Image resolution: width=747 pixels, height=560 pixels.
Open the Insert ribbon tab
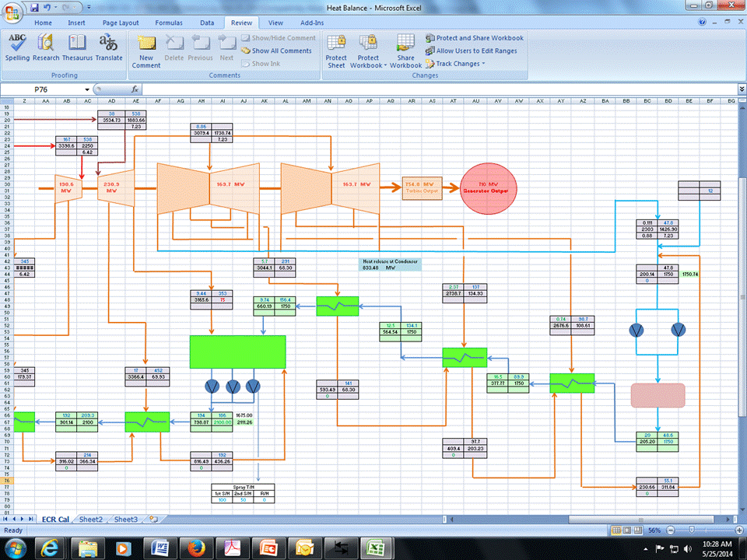tap(76, 23)
